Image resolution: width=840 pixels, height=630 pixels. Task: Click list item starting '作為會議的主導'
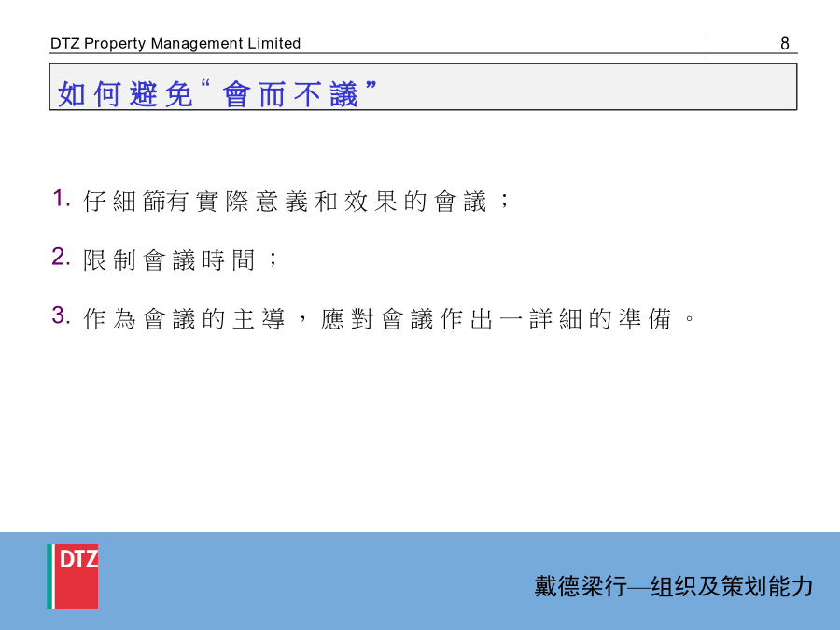389,319
